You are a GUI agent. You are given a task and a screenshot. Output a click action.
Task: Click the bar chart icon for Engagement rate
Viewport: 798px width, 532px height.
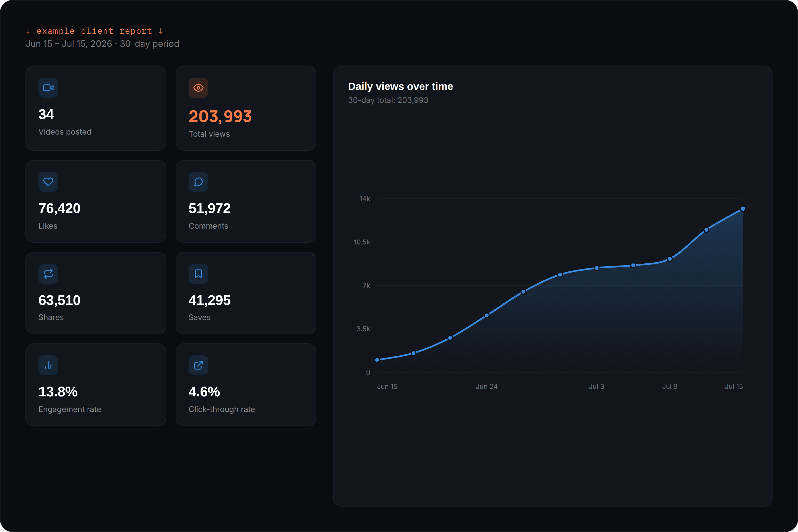[48, 365]
